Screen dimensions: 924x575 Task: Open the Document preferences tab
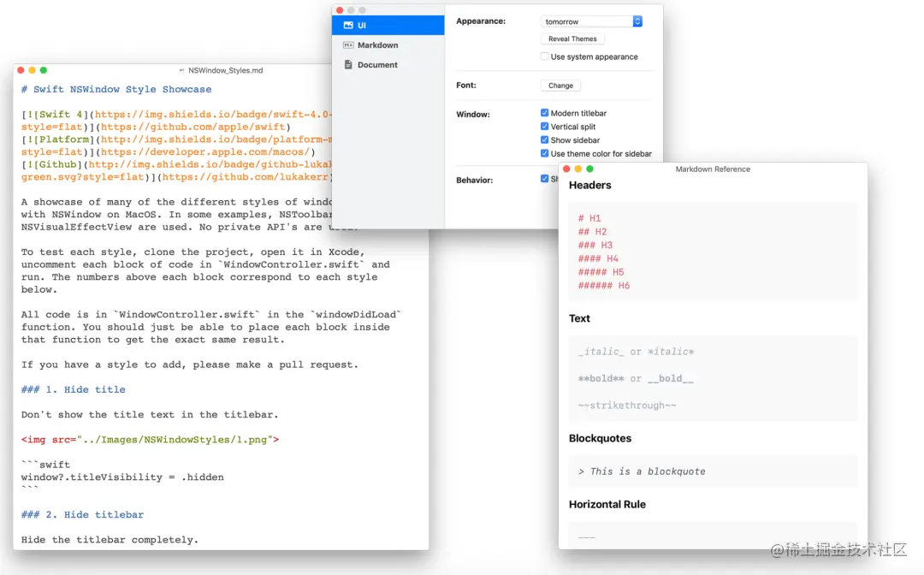(x=388, y=65)
